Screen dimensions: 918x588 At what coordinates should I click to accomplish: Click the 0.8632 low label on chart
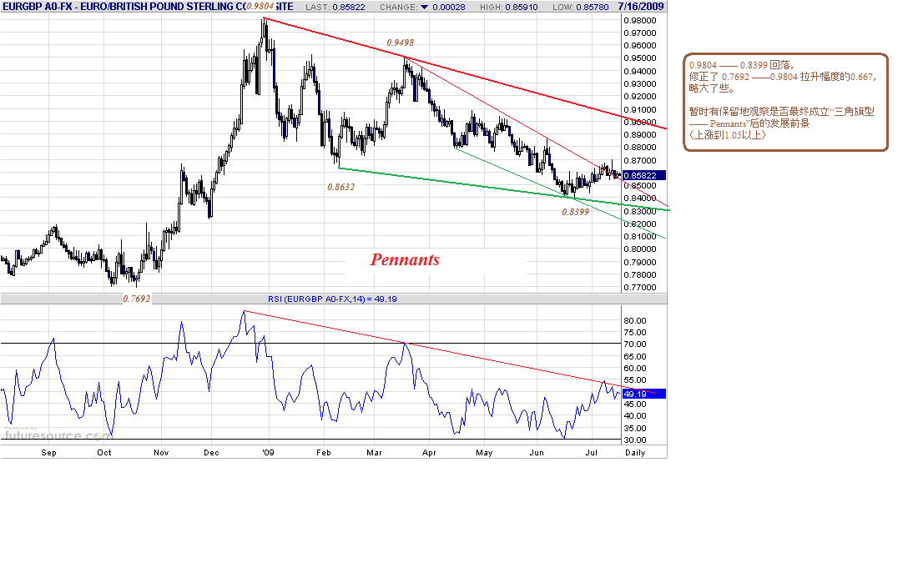click(340, 187)
